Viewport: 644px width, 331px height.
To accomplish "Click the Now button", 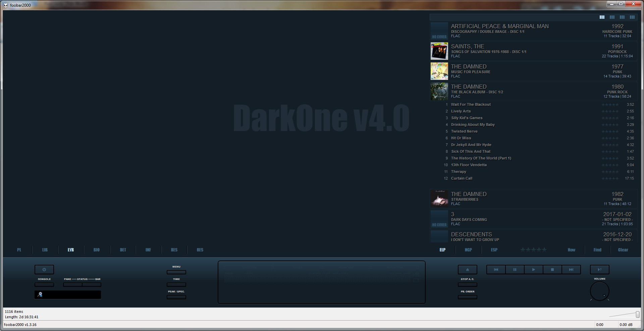I will tap(572, 250).
